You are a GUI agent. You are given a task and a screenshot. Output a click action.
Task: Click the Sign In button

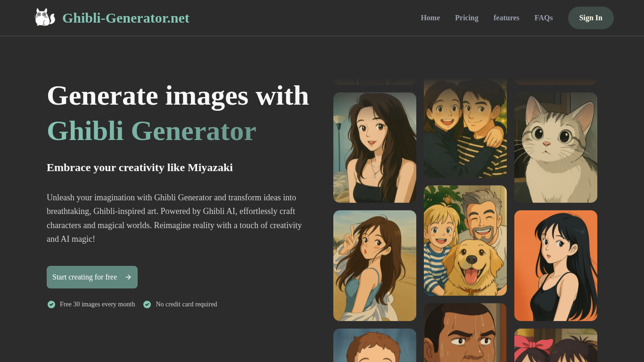click(591, 18)
